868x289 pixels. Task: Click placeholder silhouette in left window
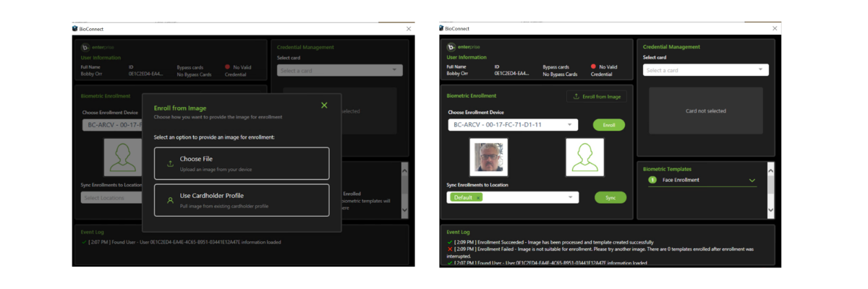coord(122,157)
